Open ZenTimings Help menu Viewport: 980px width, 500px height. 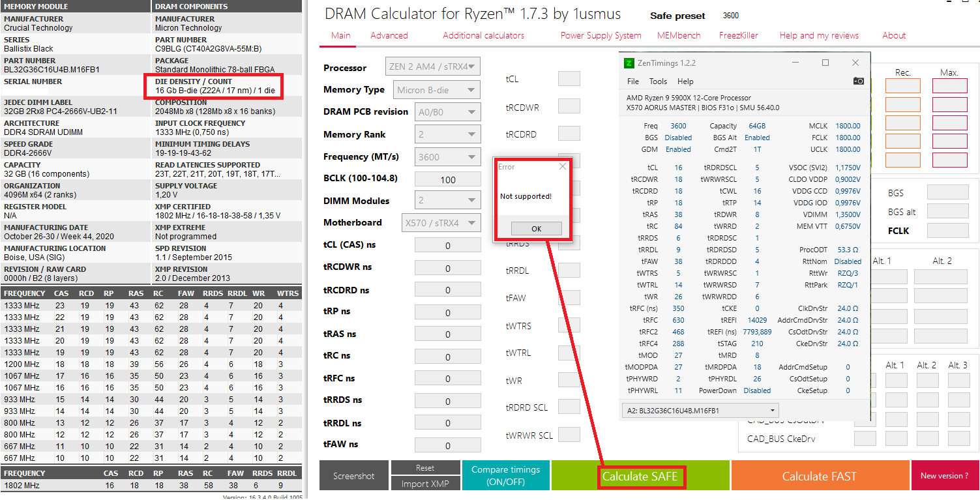pyautogui.click(x=685, y=81)
